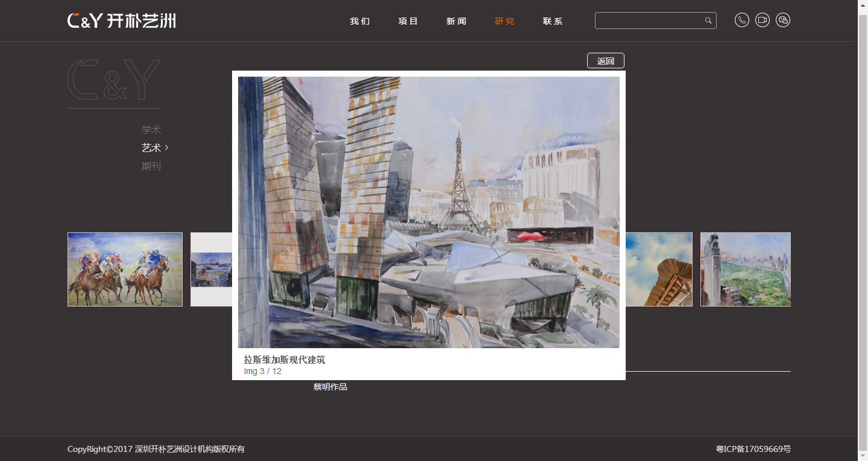Open the partially hidden waterfront building thumbnail
This screenshot has height=461, width=868.
click(212, 269)
